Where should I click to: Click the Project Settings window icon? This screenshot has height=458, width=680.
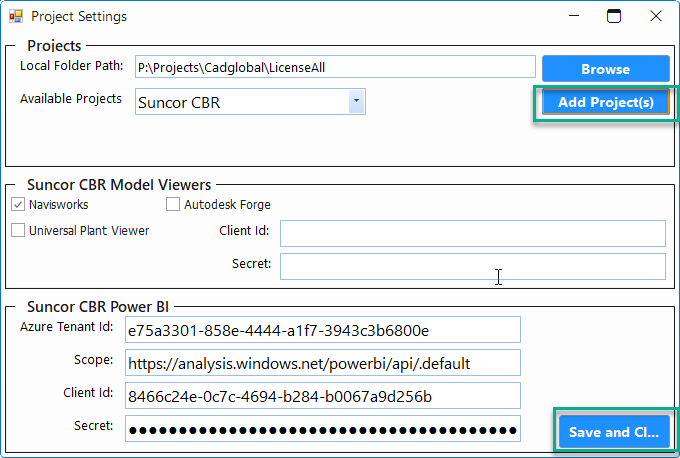click(x=15, y=16)
